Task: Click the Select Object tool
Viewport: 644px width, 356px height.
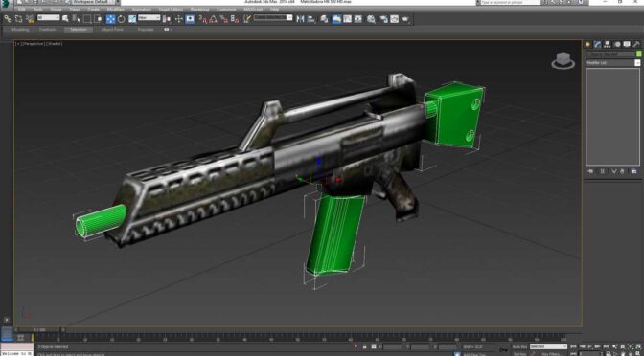Action: (x=65, y=19)
